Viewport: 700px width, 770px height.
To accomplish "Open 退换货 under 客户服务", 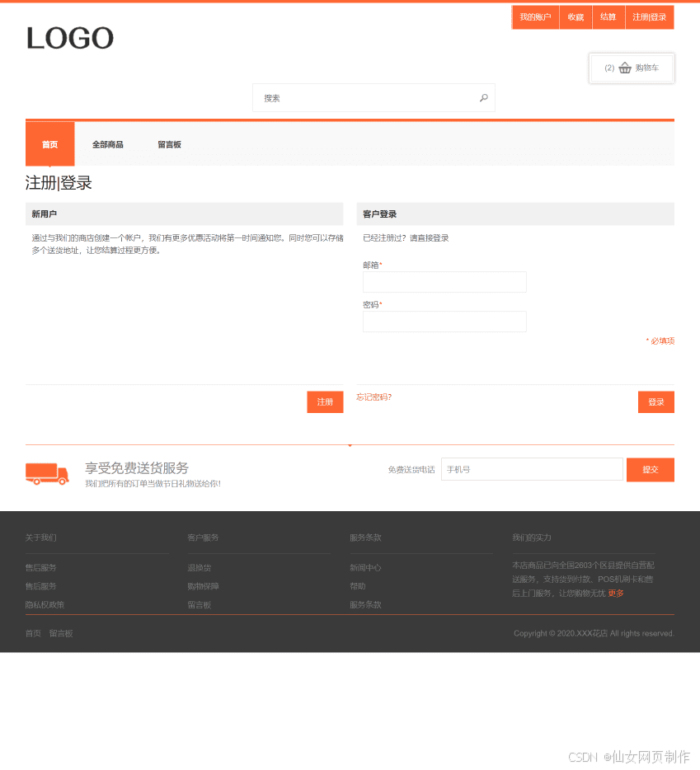I will click(x=198, y=567).
